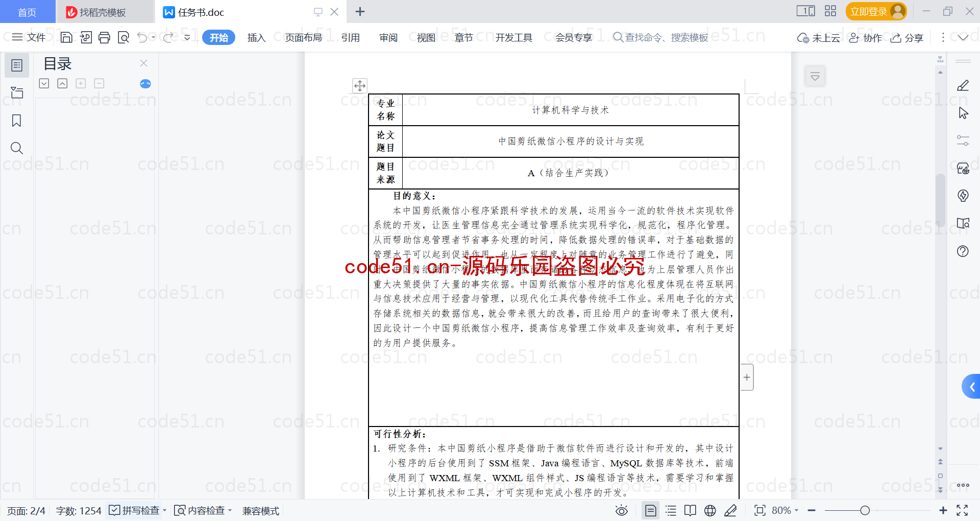Select the 插入 ribbon tab

pos(256,37)
